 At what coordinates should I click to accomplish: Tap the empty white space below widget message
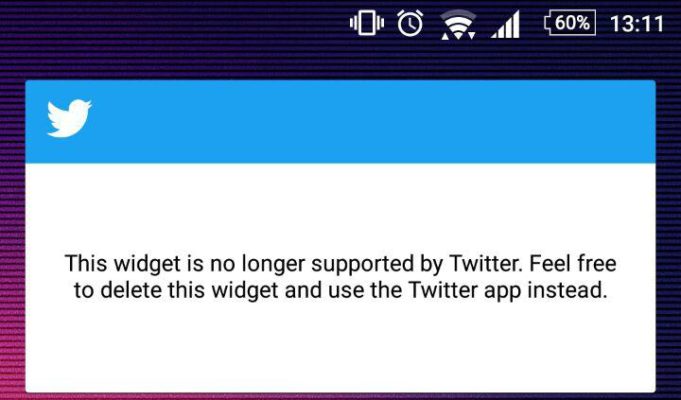pyautogui.click(x=340, y=347)
